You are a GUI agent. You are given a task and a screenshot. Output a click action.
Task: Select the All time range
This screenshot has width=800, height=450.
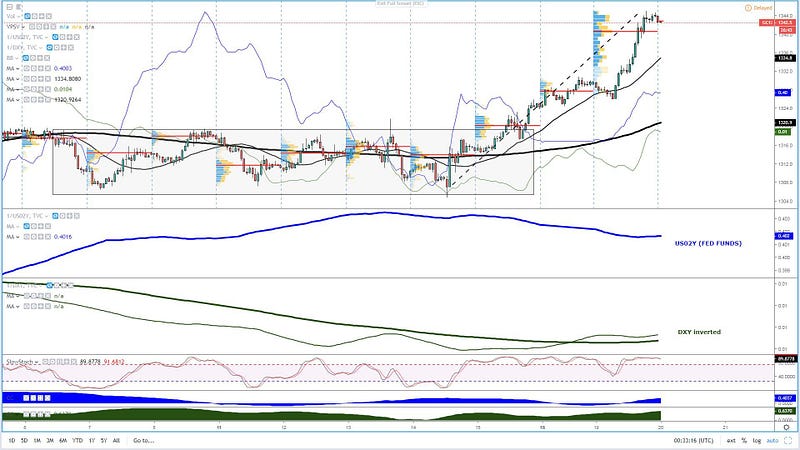(116, 440)
